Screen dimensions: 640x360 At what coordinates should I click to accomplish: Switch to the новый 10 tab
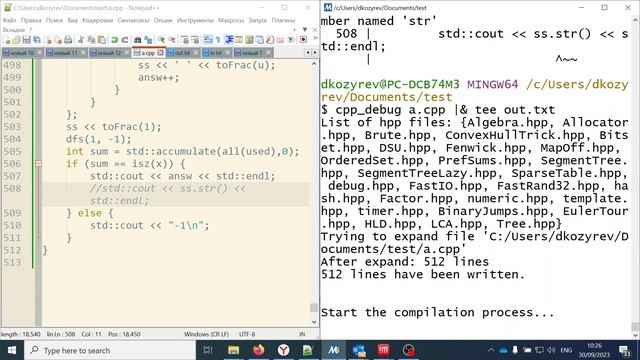(x=21, y=53)
